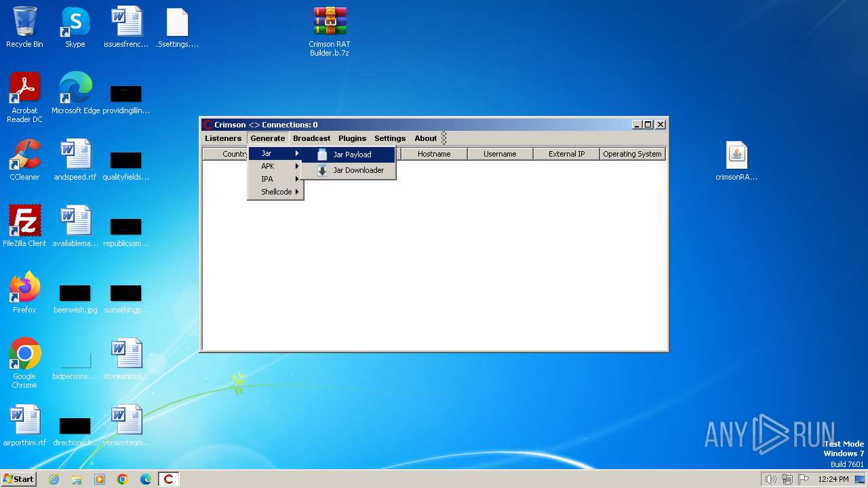Expand the APK submenu item

pos(275,166)
